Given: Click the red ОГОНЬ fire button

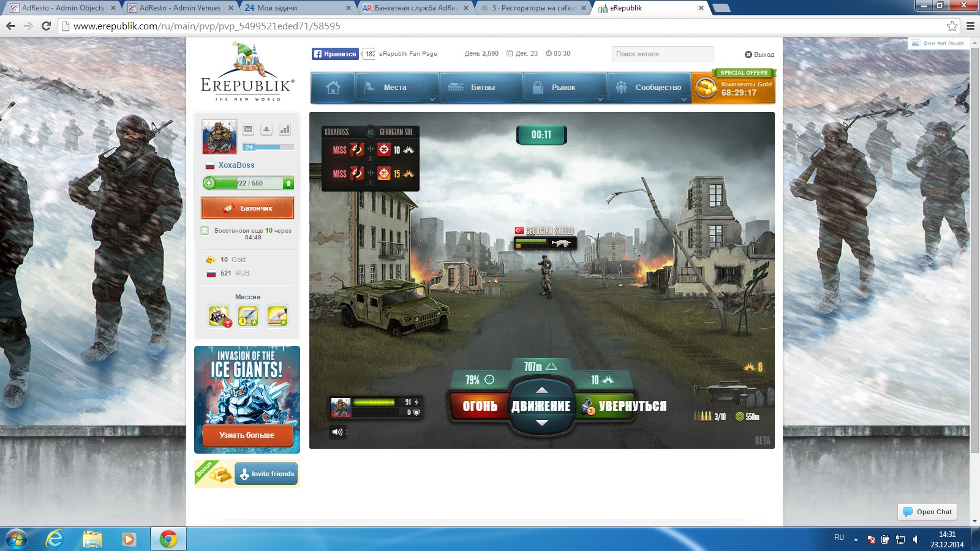Looking at the screenshot, I should pos(480,406).
